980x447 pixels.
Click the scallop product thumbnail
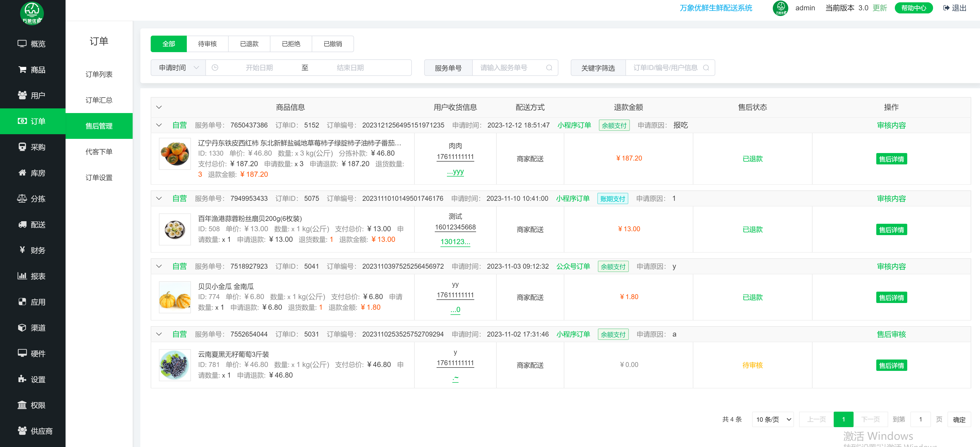tap(175, 229)
